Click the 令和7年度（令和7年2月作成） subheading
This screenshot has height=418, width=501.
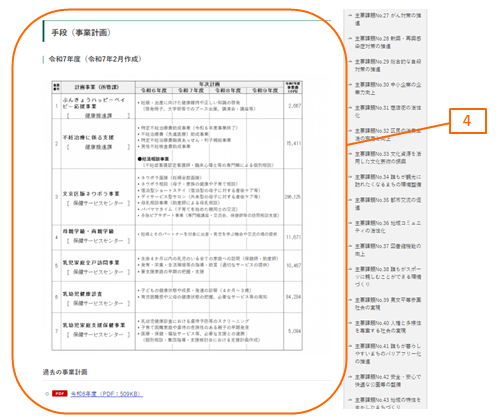(95, 59)
